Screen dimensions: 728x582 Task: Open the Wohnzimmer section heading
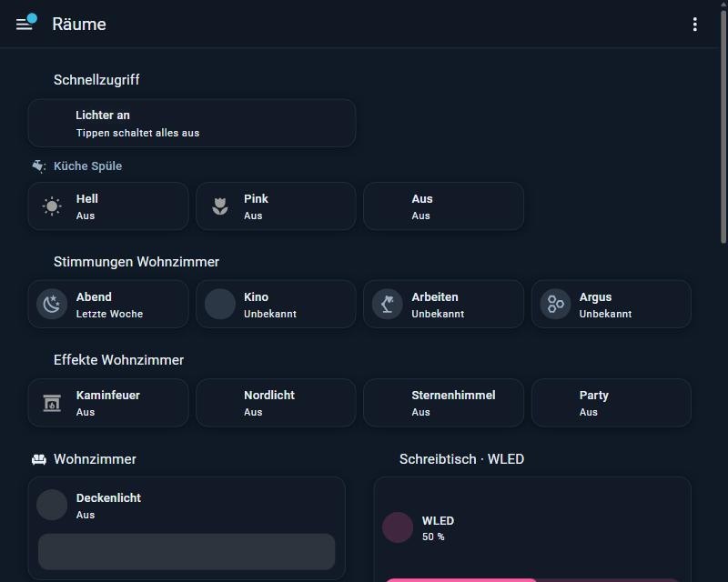pyautogui.click(x=95, y=459)
